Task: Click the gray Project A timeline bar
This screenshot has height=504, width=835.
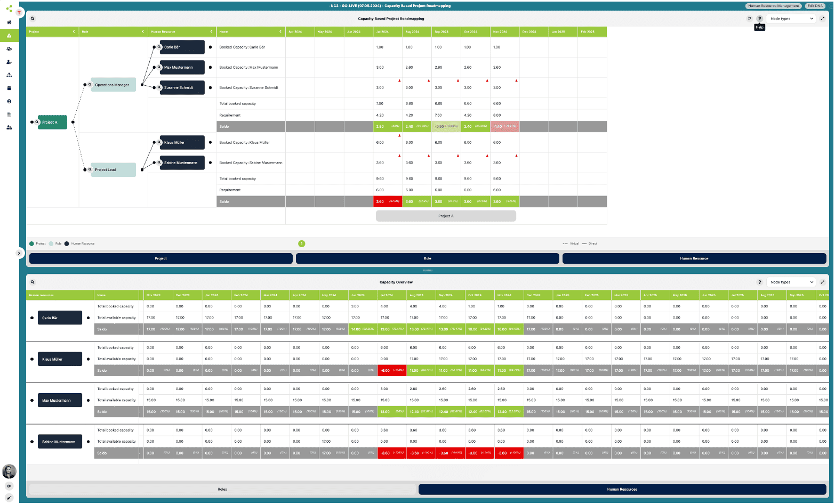Action: click(446, 216)
